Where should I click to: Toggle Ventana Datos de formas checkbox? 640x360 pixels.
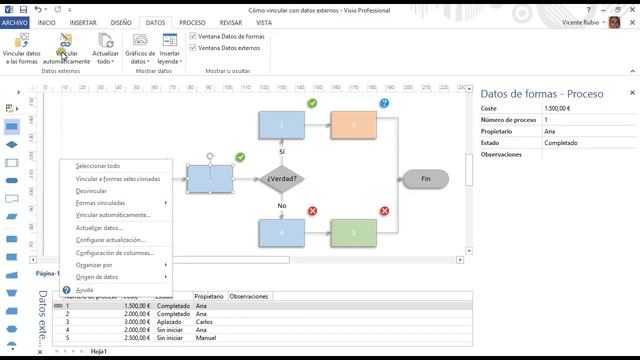click(x=193, y=36)
